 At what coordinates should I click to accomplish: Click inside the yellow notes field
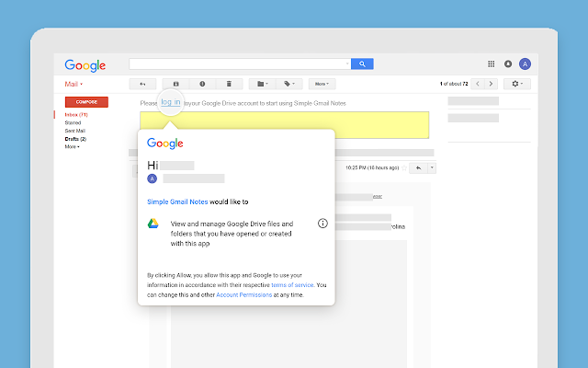coord(284,125)
